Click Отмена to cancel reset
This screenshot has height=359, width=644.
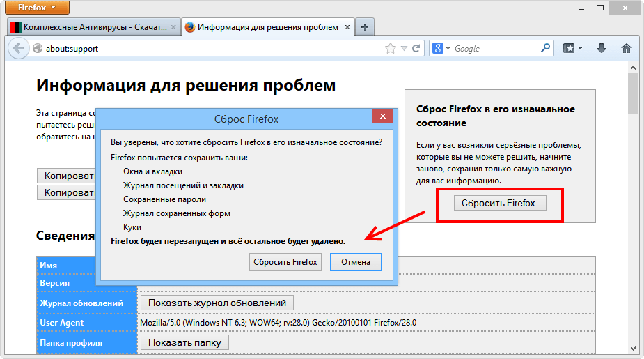pyautogui.click(x=356, y=262)
